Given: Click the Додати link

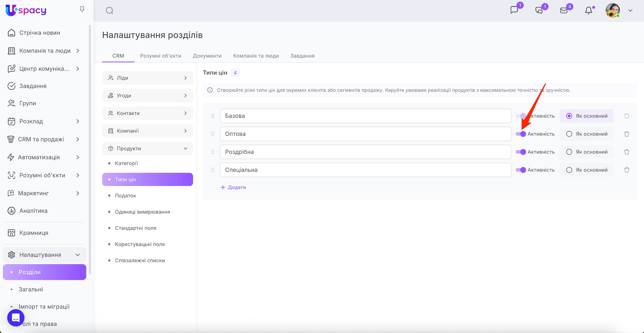Looking at the screenshot, I should click(233, 187).
